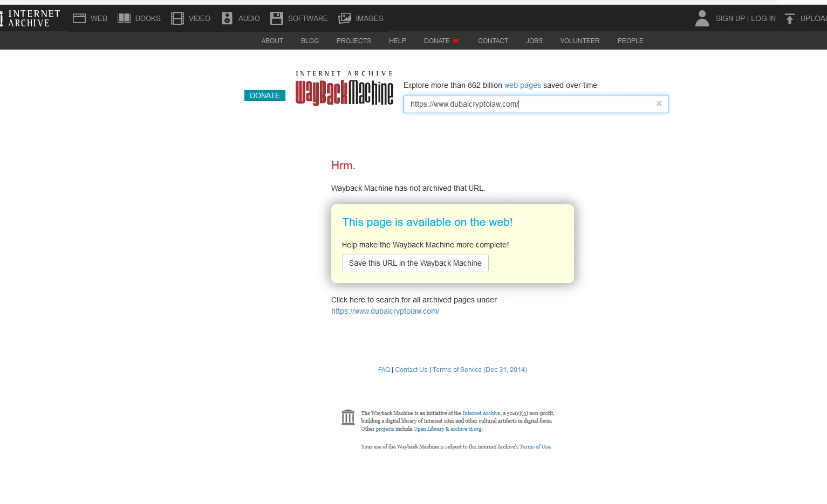This screenshot has width=827, height=504.
Task: Click 'Help make the Wayback Machine more complete!' text
Action: point(426,245)
